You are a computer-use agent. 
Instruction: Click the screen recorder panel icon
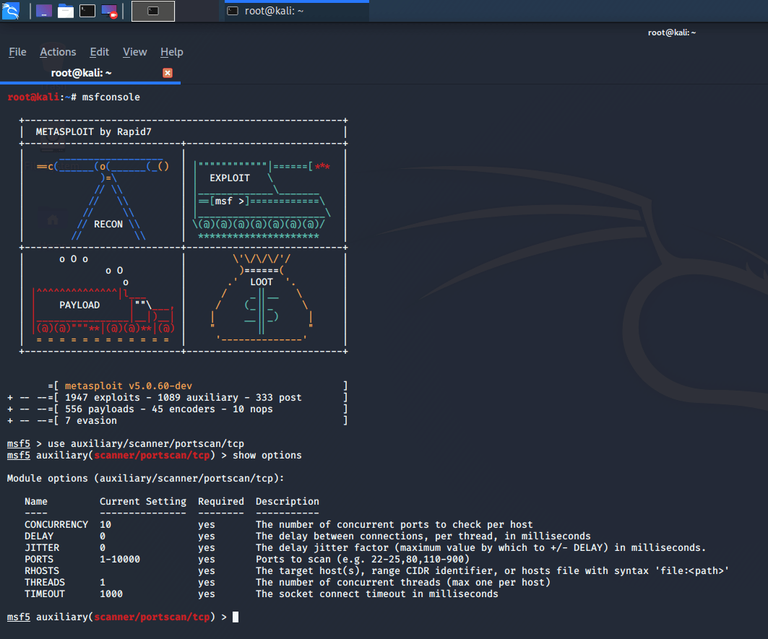110,11
